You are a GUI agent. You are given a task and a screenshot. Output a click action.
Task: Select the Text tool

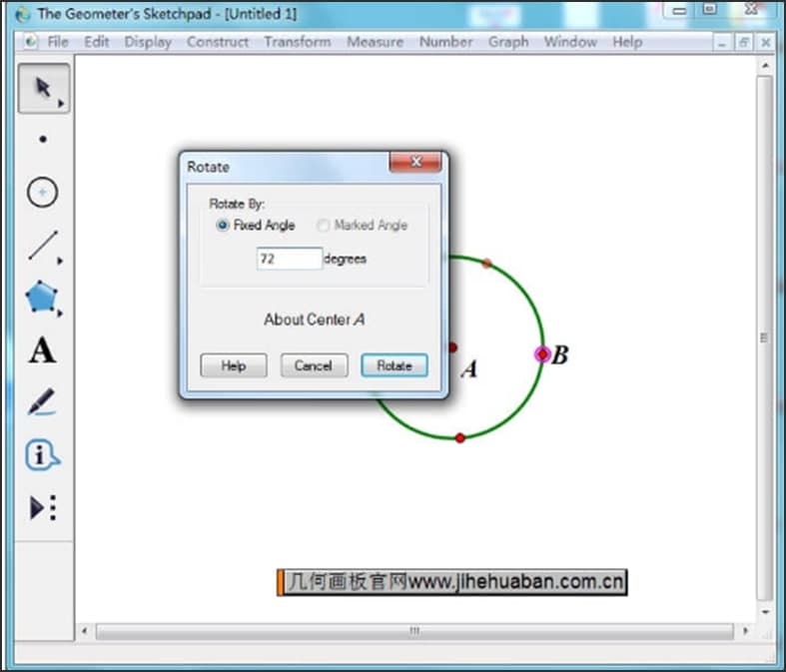[42, 350]
